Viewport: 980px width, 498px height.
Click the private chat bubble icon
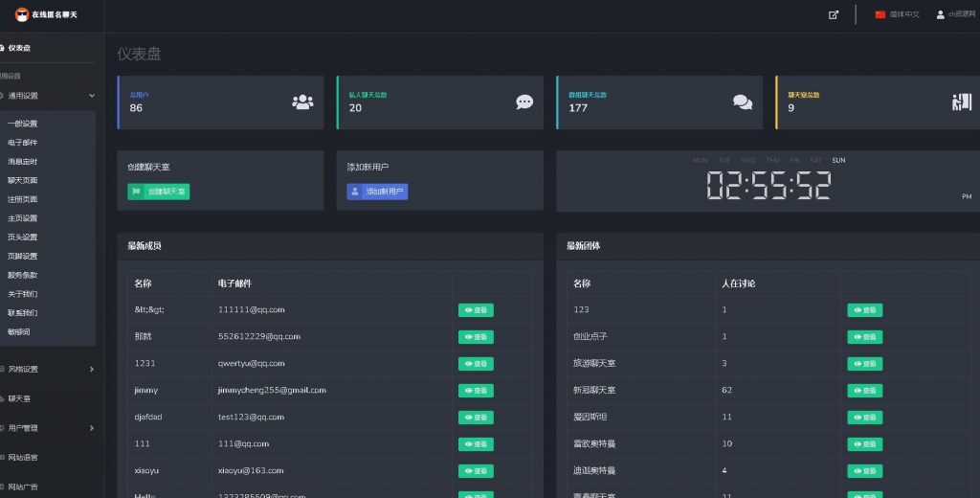pyautogui.click(x=524, y=102)
